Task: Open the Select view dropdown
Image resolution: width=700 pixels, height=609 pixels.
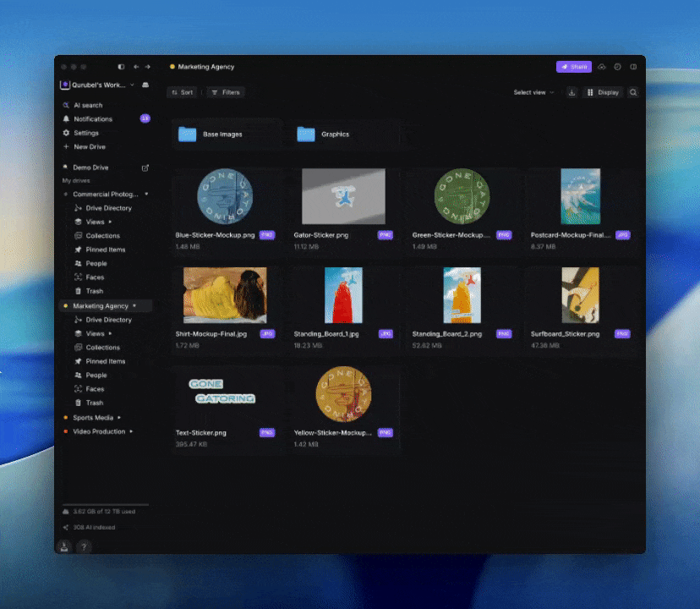Action: click(x=533, y=92)
